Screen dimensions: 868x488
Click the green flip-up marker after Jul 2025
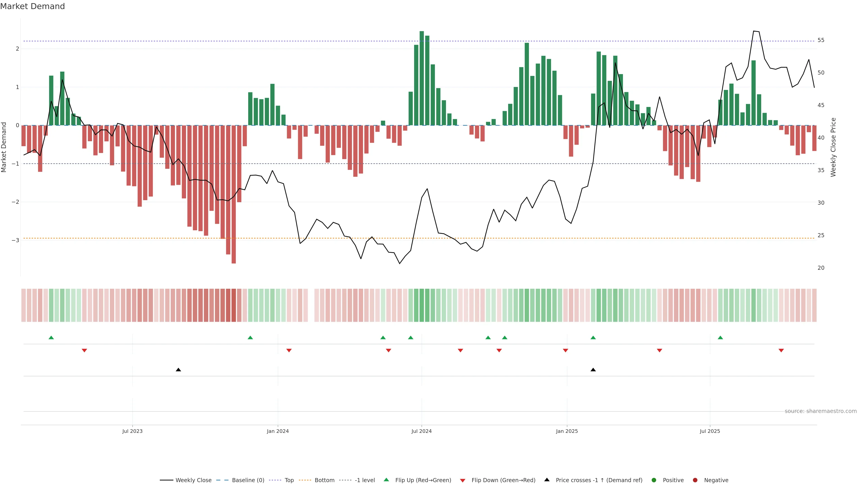(720, 338)
